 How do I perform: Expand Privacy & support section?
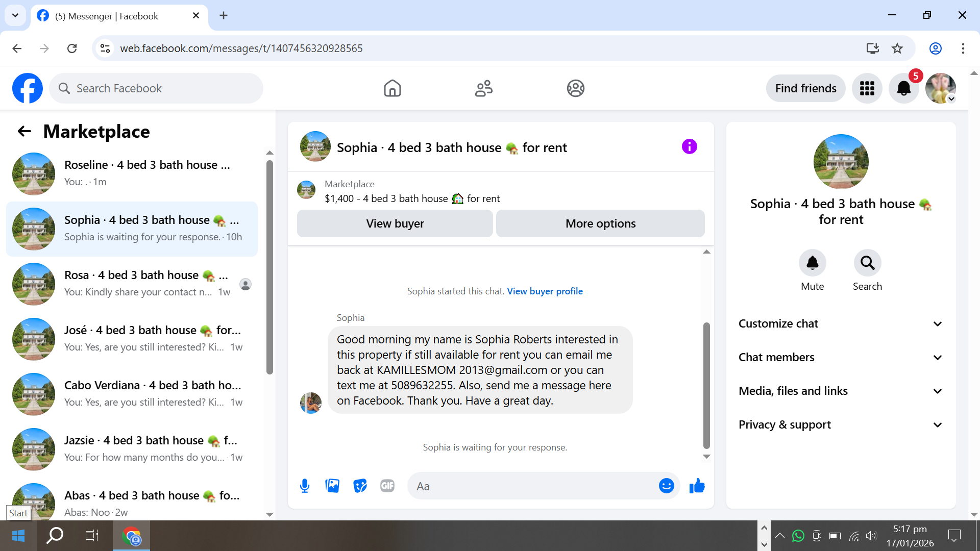click(841, 424)
